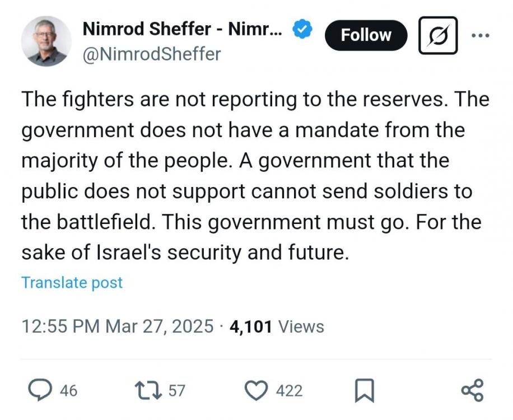Click the share icon
513x420 pixels.
pyautogui.click(x=472, y=390)
